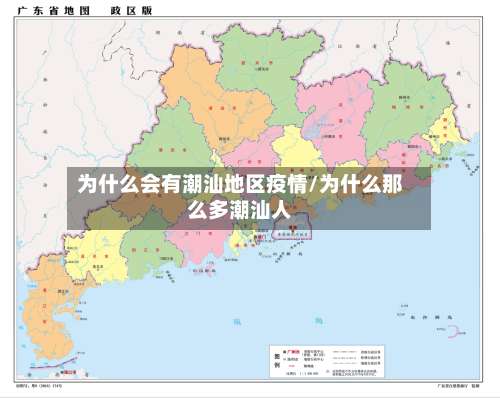Click the 政区版 subtitle text
Screen dimensions: 500x398
click(131, 11)
